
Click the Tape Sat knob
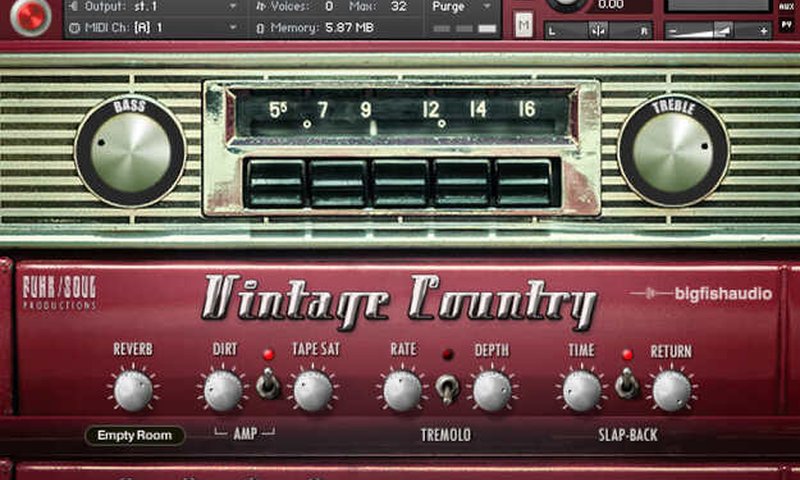coord(313,390)
